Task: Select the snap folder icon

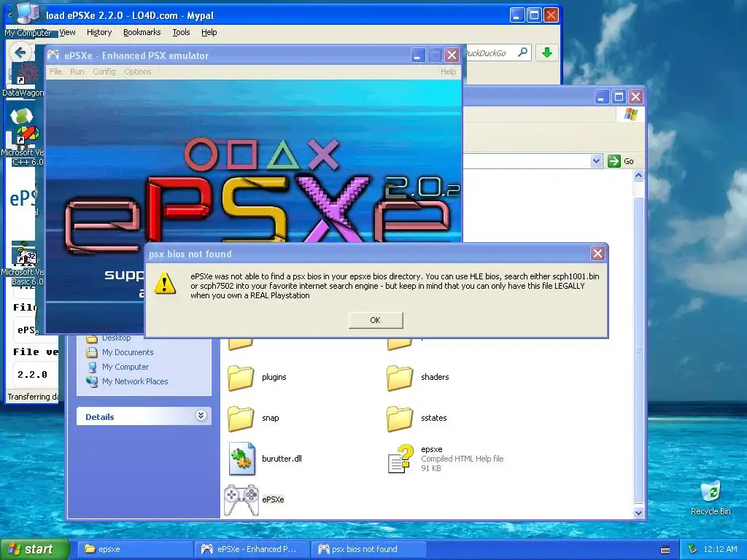Action: (241, 419)
